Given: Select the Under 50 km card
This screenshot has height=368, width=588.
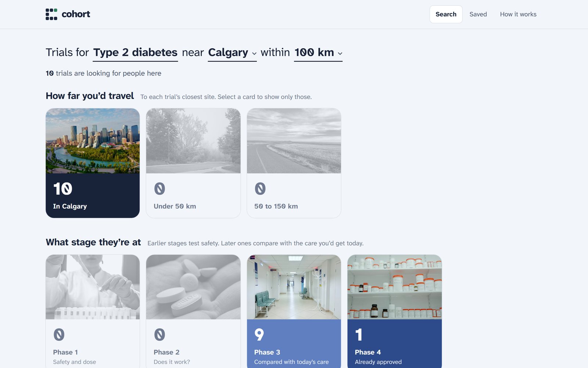Looking at the screenshot, I should click(193, 163).
